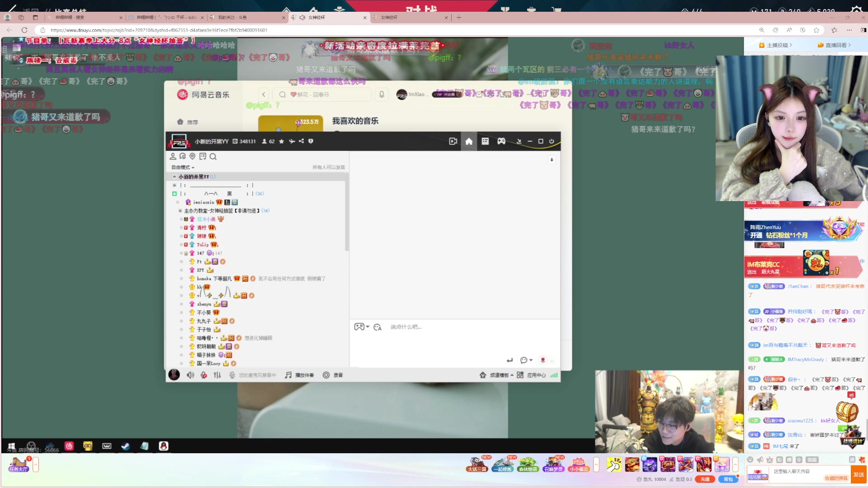Click the airplane invite icon in YY header
Screen dimensions: 868x488
(292, 141)
